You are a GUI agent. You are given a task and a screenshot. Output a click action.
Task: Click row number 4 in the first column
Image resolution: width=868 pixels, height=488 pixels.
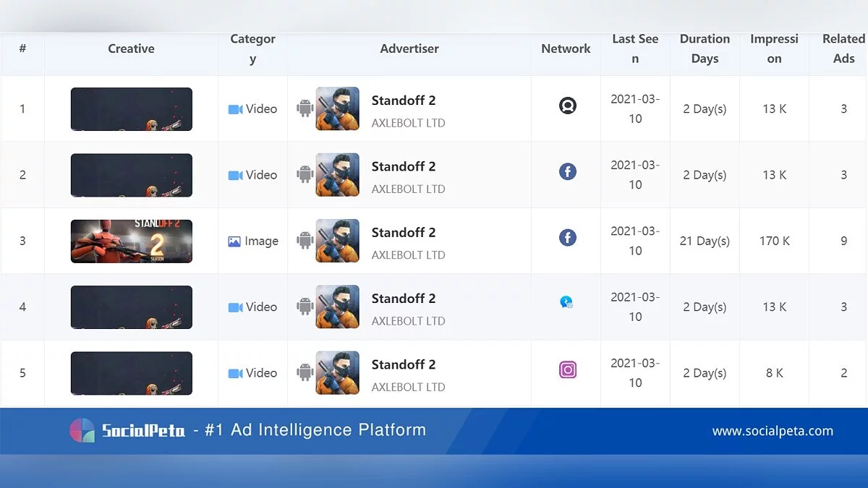[22, 307]
